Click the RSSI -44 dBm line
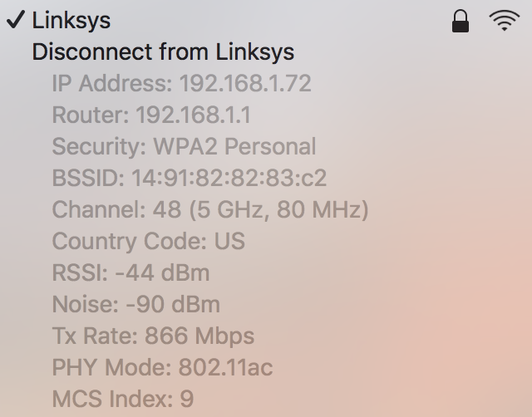The width and height of the screenshot is (532, 417). point(131,272)
